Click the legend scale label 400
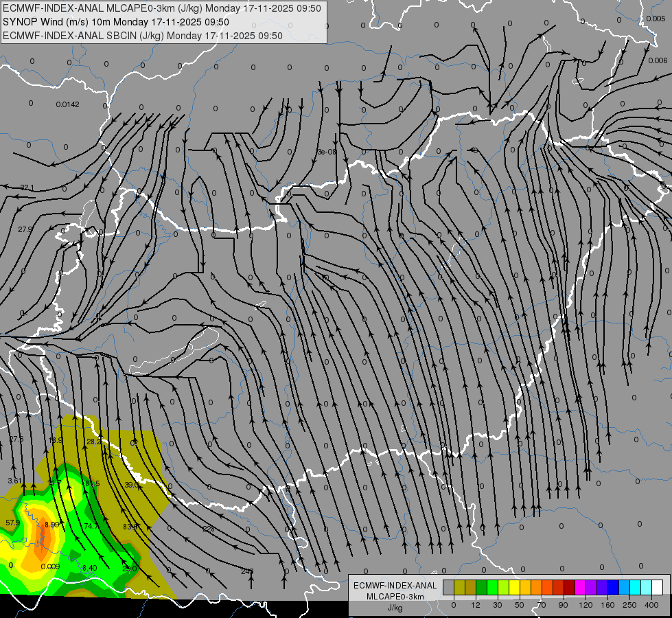The image size is (672, 618). [651, 605]
